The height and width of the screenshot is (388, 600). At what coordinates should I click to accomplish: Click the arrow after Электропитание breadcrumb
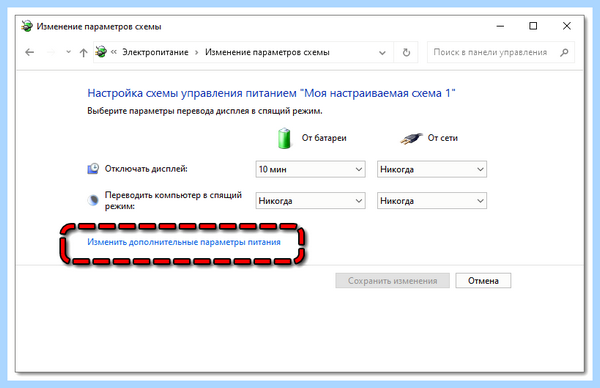tap(197, 52)
